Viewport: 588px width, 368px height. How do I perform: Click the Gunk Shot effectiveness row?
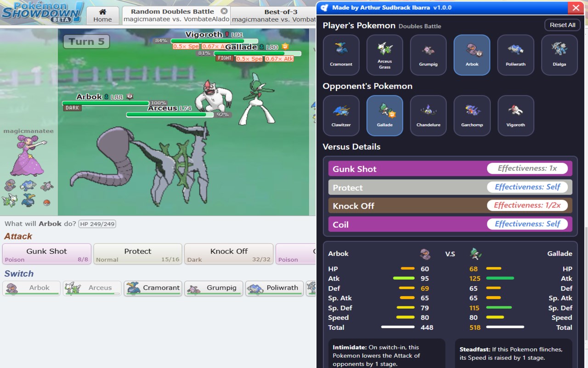pos(450,168)
